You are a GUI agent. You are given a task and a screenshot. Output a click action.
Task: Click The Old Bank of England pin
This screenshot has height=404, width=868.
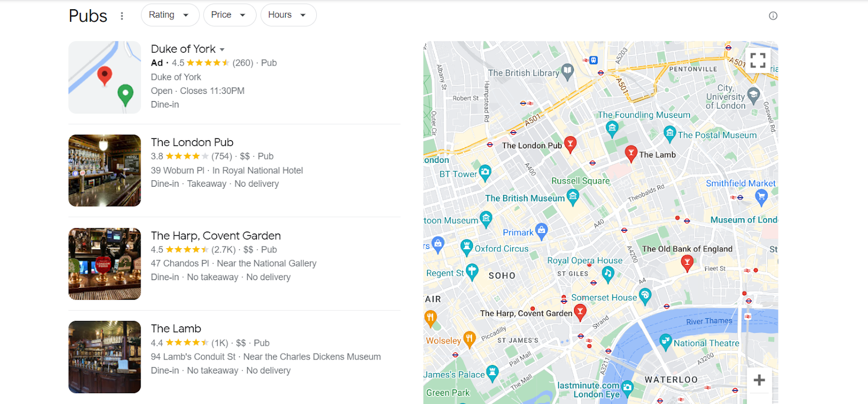click(687, 263)
